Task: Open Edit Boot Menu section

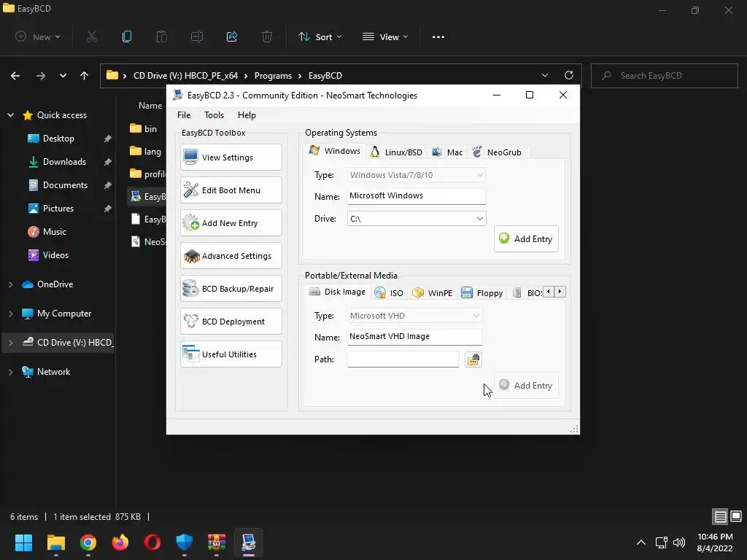Action: (231, 190)
